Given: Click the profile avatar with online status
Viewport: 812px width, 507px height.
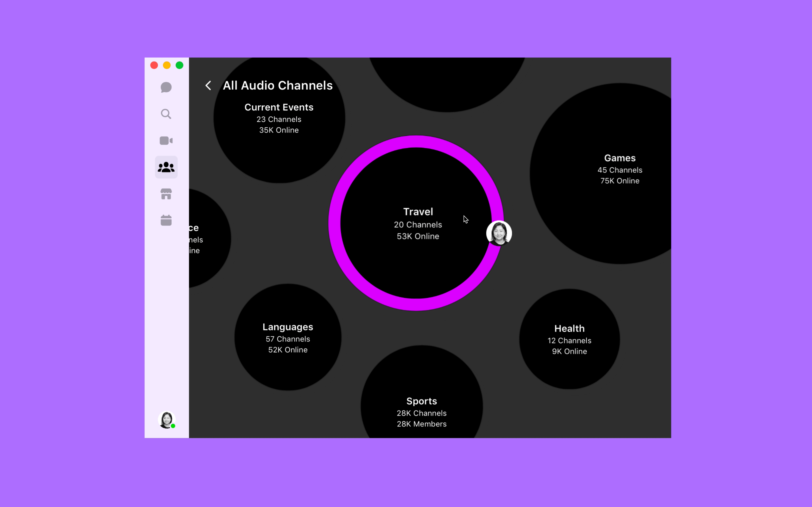Looking at the screenshot, I should pos(166,419).
